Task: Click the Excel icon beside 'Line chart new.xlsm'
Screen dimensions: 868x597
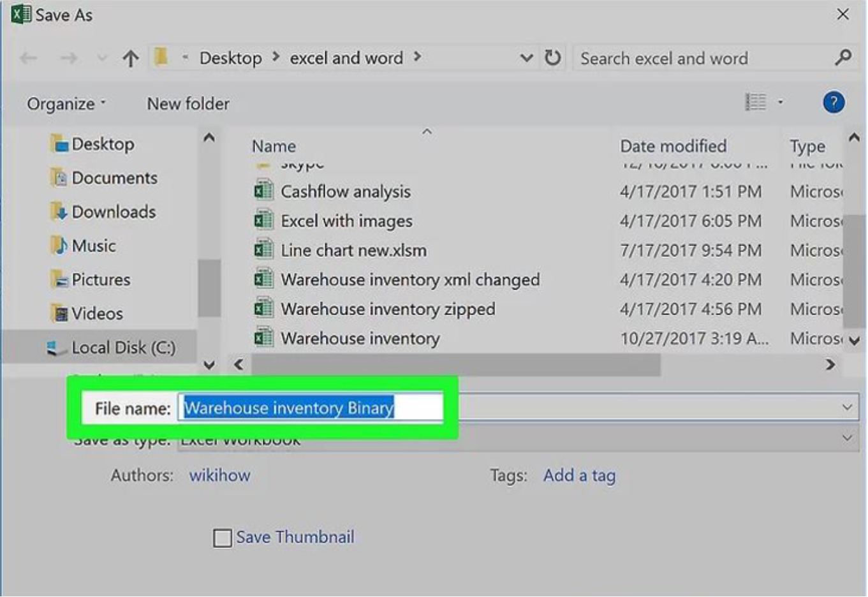Action: [263, 249]
